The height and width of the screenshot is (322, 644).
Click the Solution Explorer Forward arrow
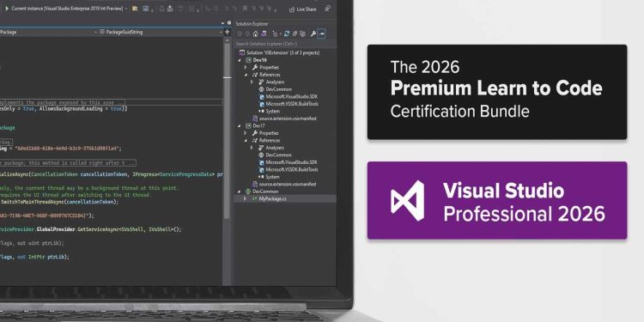point(247,34)
